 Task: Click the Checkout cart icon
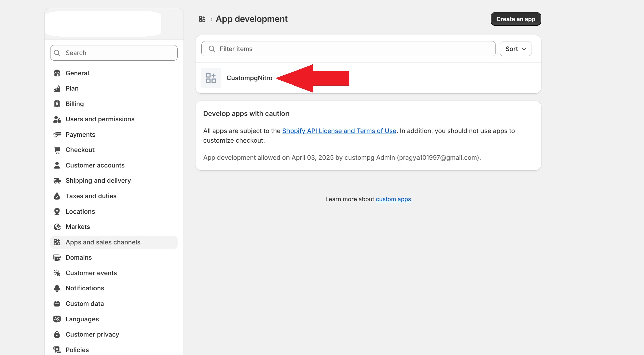coord(57,150)
